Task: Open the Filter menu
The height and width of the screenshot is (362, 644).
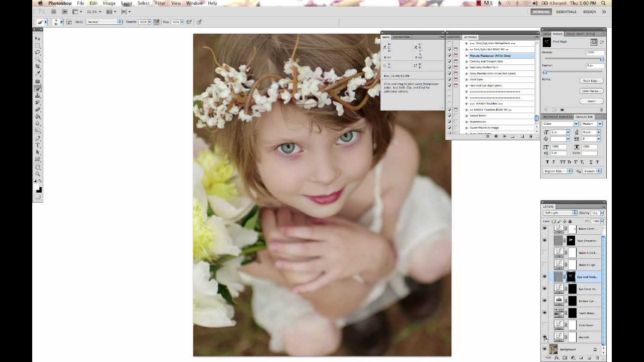Action: click(x=160, y=3)
